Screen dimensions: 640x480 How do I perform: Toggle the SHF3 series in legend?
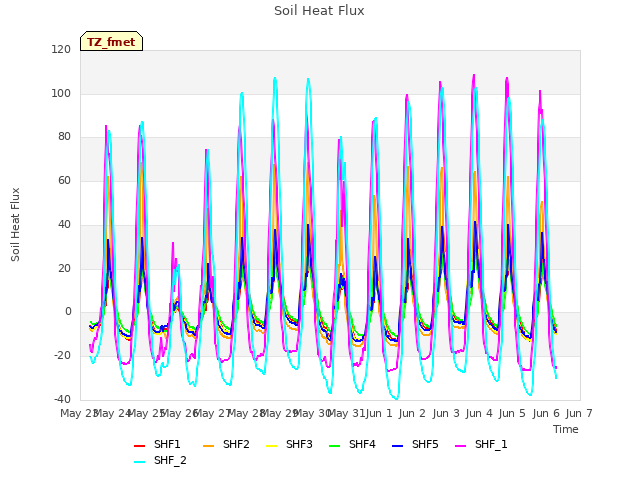click(x=289, y=444)
